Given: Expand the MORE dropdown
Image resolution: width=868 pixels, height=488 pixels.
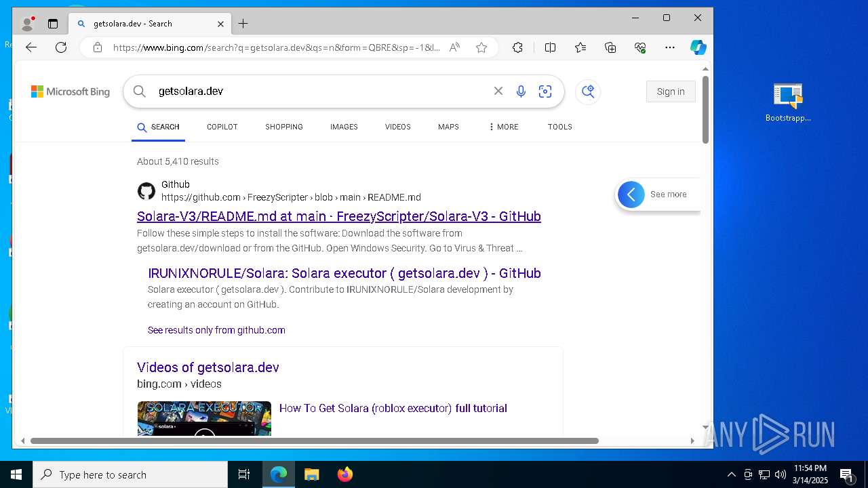Looking at the screenshot, I should coord(503,127).
